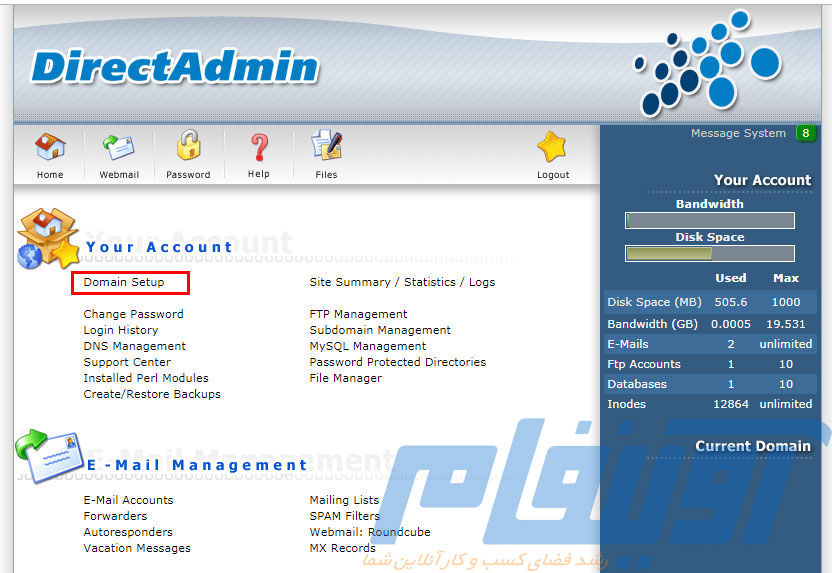Click the Home label in toolbar
The height and width of the screenshot is (573, 832).
point(50,175)
